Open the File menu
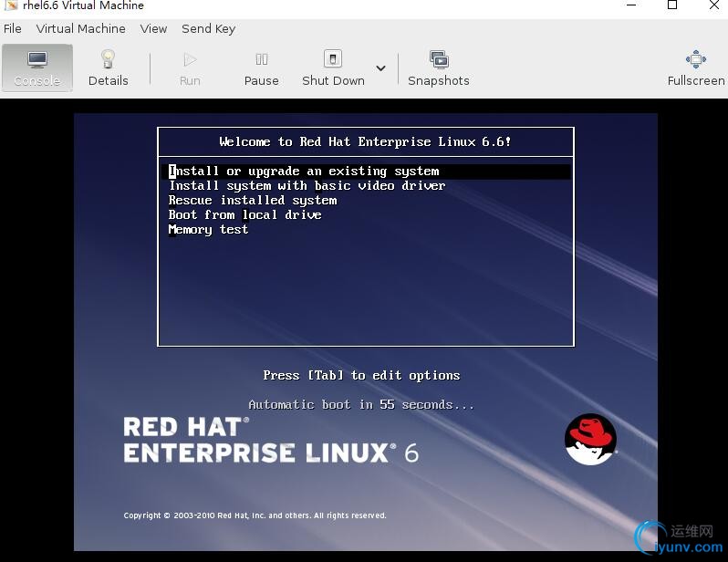This screenshot has width=728, height=562. [13, 29]
